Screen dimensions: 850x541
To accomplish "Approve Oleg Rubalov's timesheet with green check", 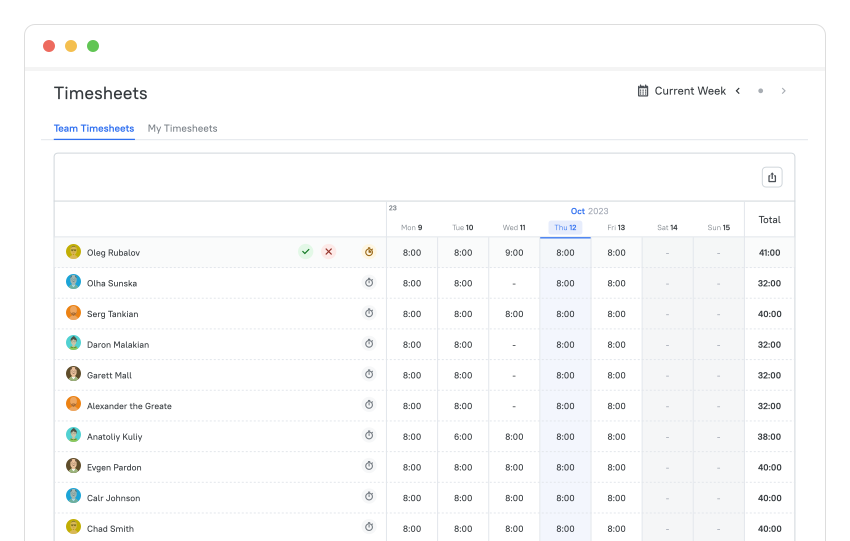I will coord(306,252).
